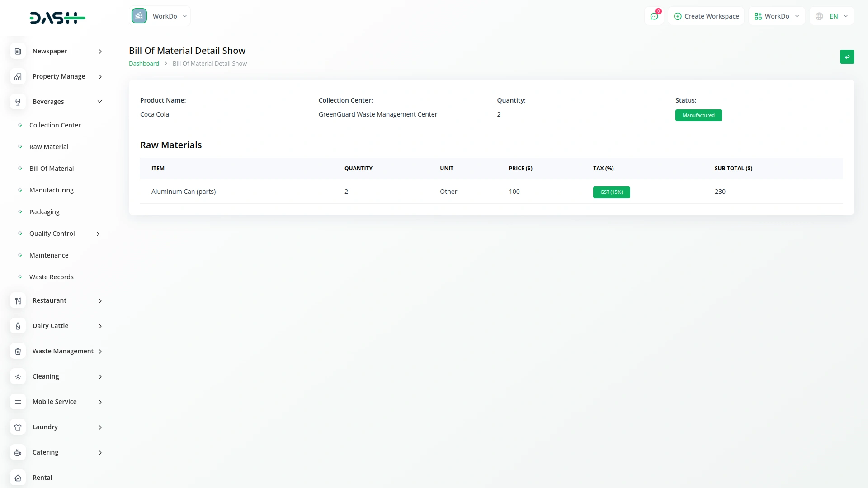This screenshot has width=868, height=488.
Task: Click the Dairy Cattle bottle icon
Action: coord(18,326)
